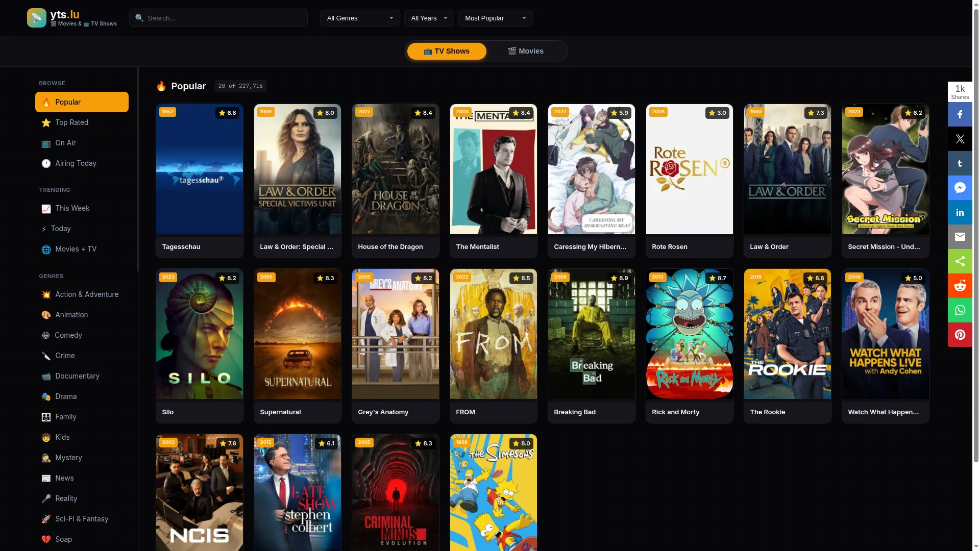Browse the Sci-Fi & Fantasy genre

pos(82,519)
